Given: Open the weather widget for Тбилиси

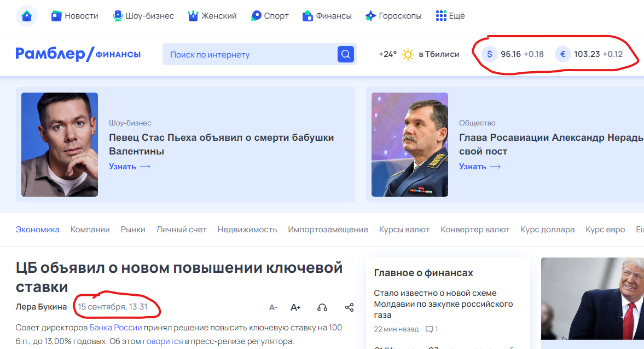Looking at the screenshot, I should (419, 54).
